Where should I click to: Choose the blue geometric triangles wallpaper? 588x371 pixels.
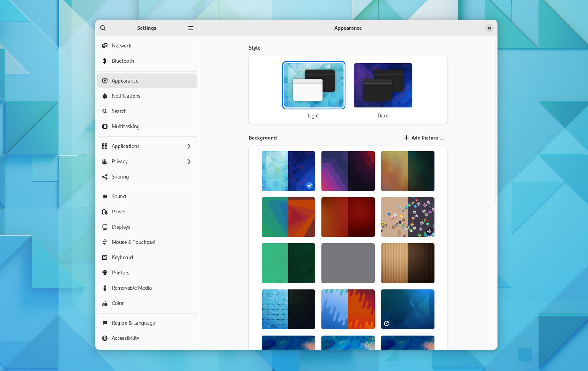click(x=288, y=171)
